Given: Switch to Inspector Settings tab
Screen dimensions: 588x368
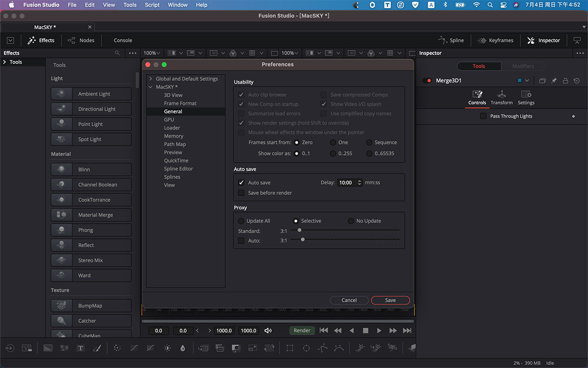Looking at the screenshot, I should coord(526,98).
